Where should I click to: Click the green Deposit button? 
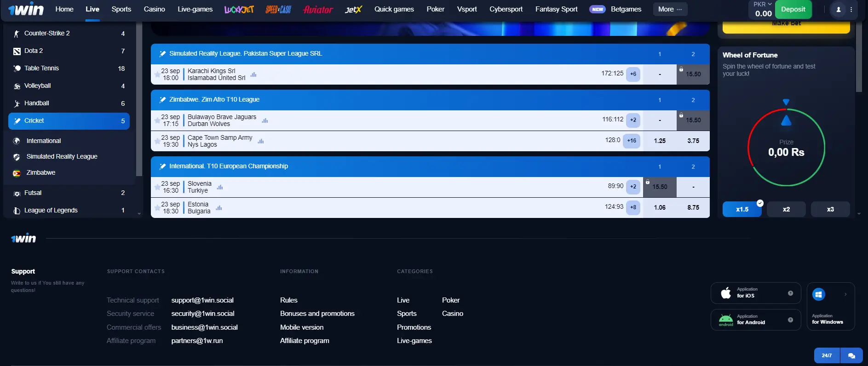click(793, 9)
